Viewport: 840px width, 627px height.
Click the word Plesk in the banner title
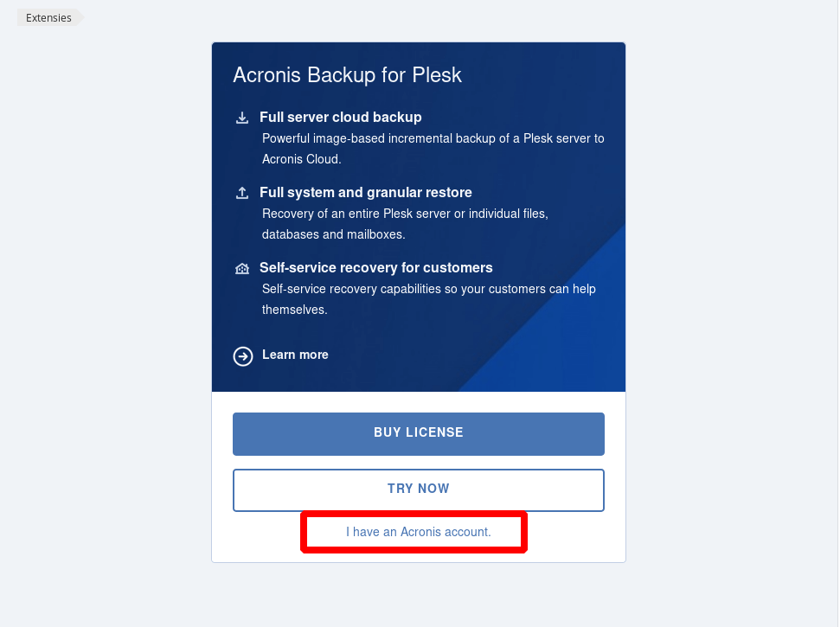click(x=437, y=75)
